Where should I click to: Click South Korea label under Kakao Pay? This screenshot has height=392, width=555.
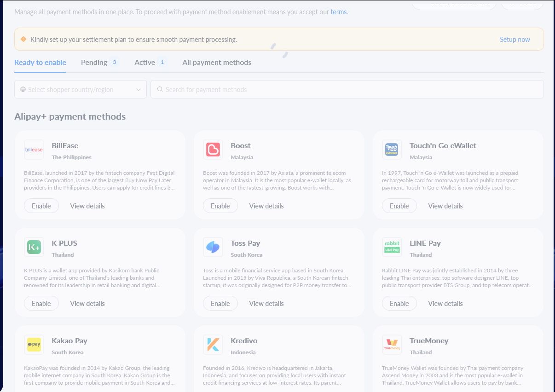coord(68,352)
